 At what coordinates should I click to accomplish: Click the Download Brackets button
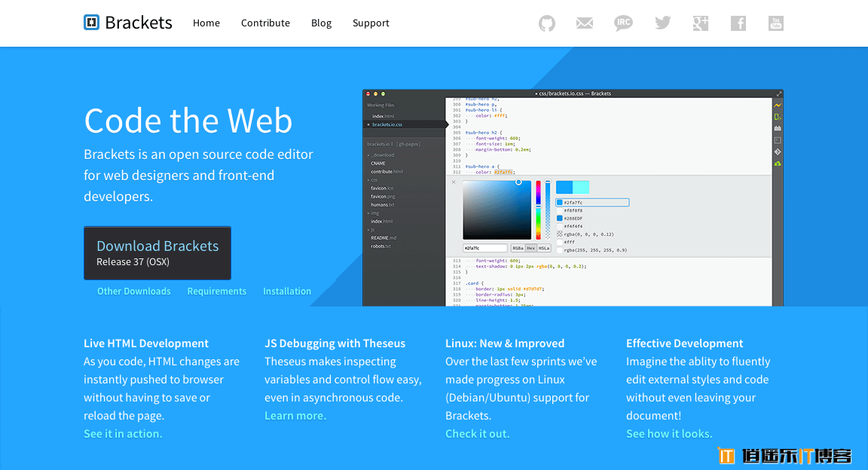click(x=157, y=253)
